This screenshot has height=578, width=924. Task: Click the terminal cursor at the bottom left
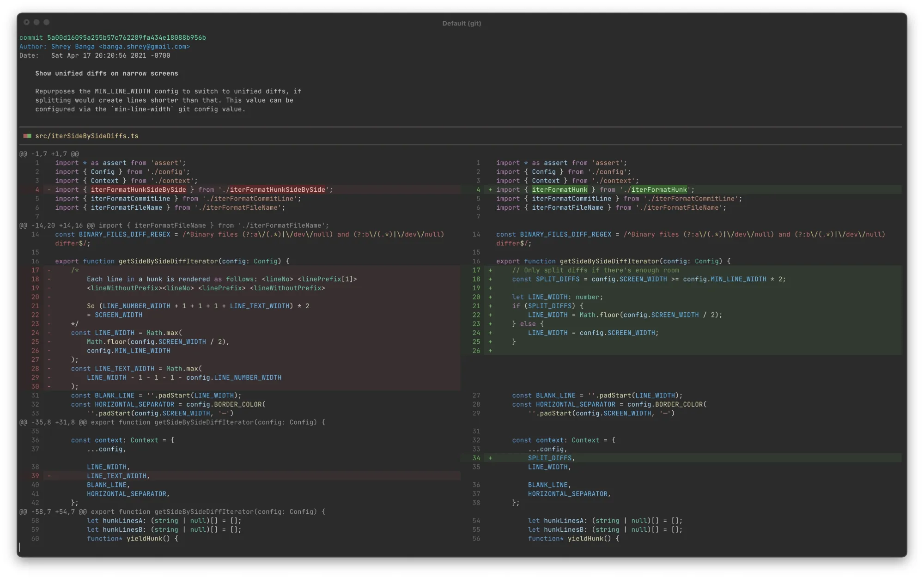(x=20, y=548)
